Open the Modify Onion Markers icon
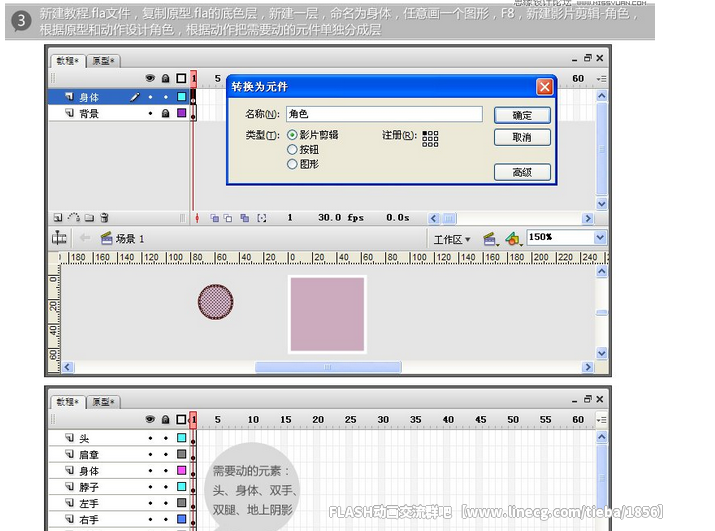This screenshot has width=715, height=531. (262, 218)
